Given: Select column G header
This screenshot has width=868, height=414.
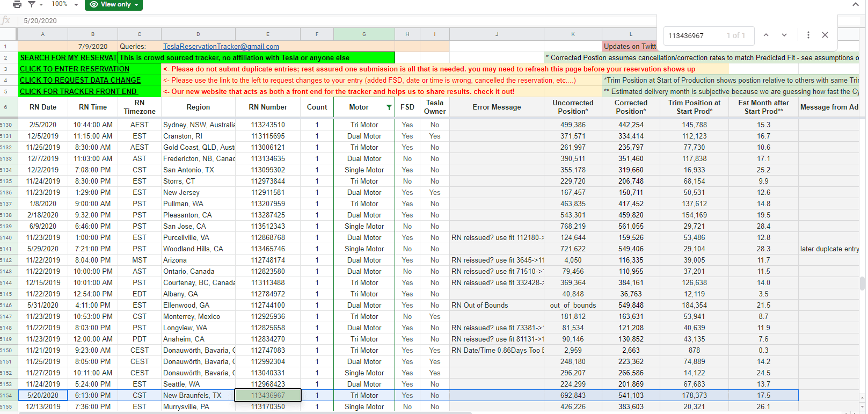Looking at the screenshot, I should pyautogui.click(x=364, y=34).
